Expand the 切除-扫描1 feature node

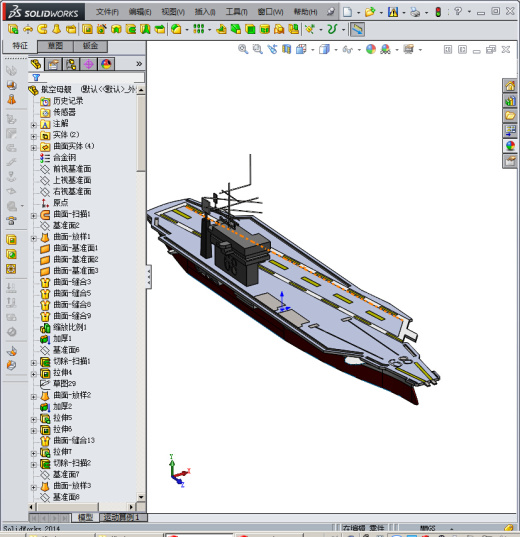[34, 363]
